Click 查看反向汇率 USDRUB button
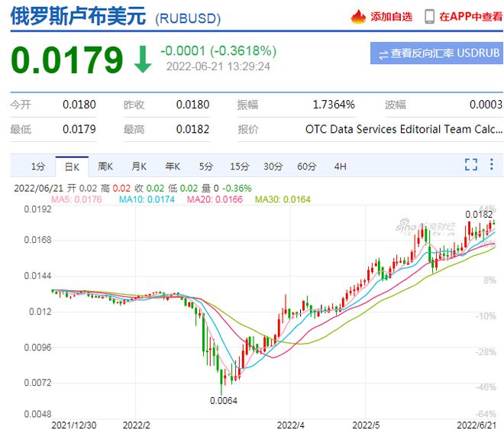This screenshot has width=504, height=430. [437, 53]
